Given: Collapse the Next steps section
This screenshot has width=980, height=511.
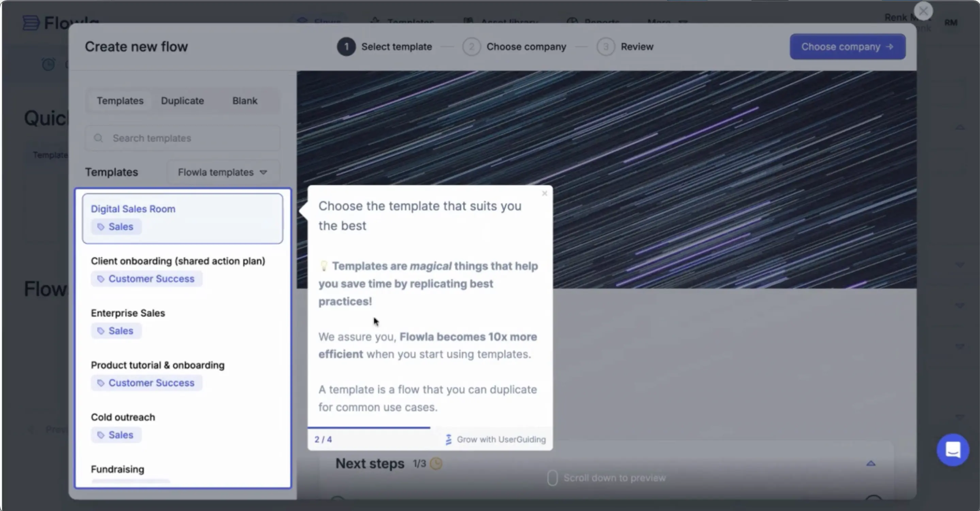Looking at the screenshot, I should (870, 463).
